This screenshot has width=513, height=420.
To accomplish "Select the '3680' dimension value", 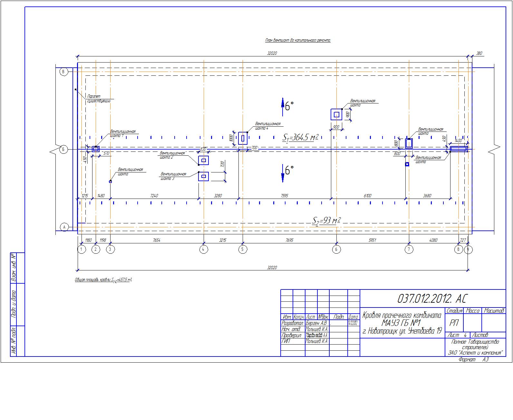I will tap(427, 196).
